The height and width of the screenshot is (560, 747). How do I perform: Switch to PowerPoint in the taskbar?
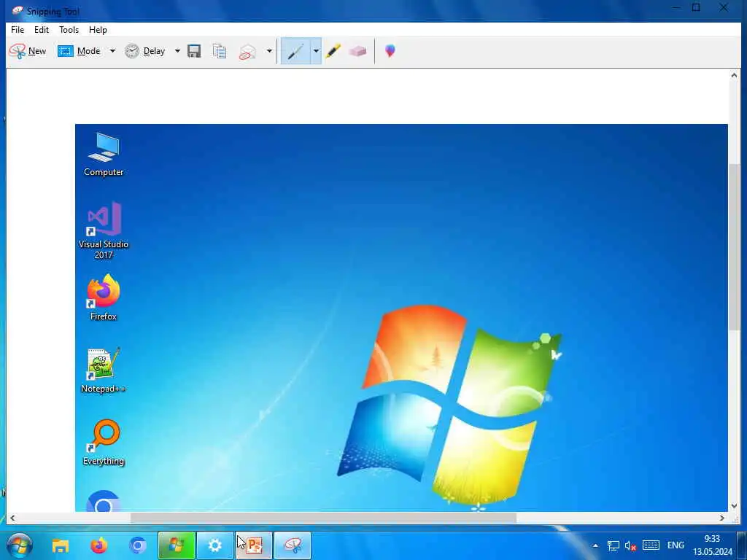(254, 545)
